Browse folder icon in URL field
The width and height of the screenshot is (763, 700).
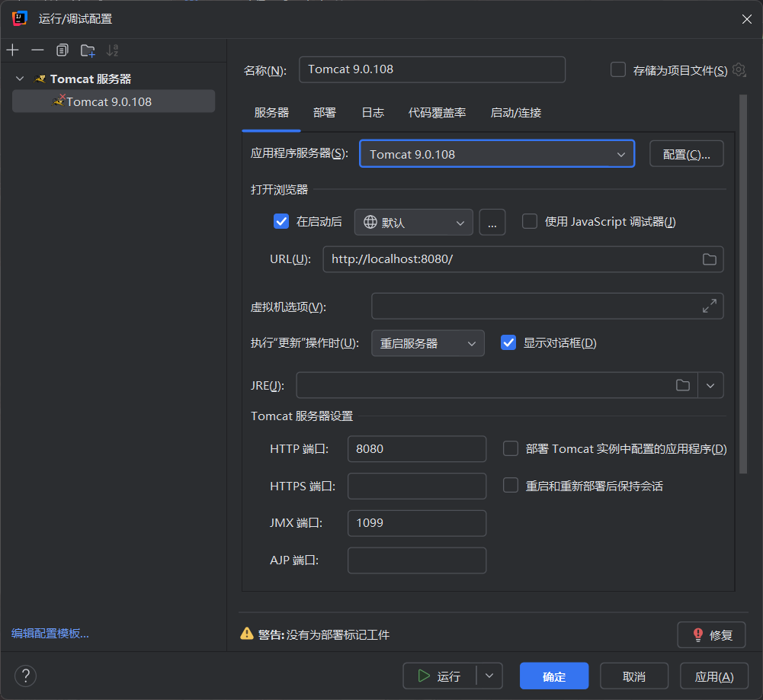(710, 259)
